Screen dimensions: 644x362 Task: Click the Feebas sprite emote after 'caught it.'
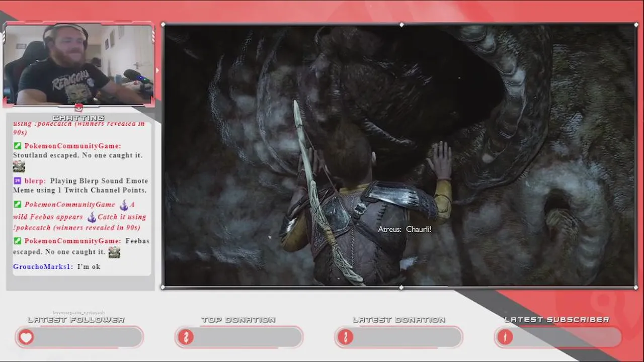[114, 252]
